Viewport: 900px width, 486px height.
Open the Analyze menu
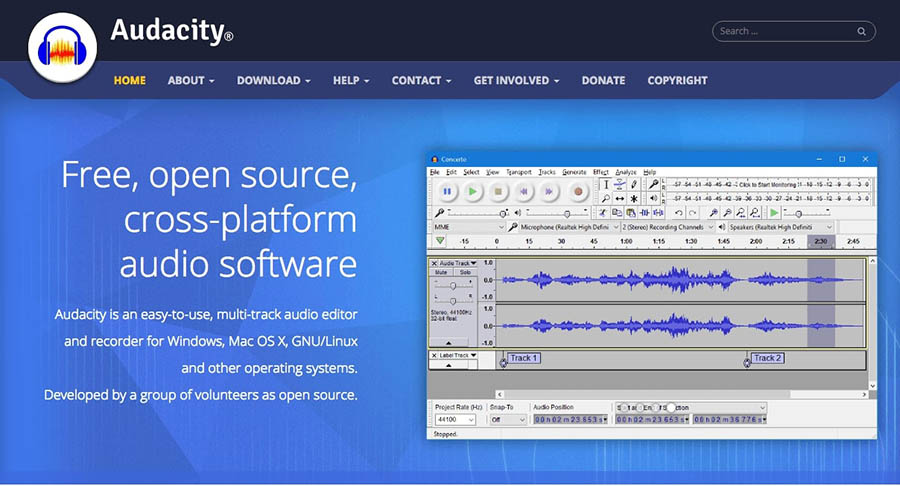(626, 172)
